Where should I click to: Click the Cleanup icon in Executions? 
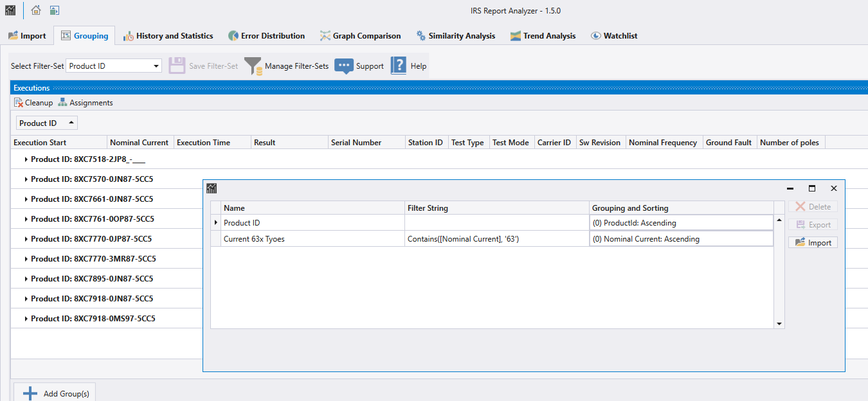point(19,103)
